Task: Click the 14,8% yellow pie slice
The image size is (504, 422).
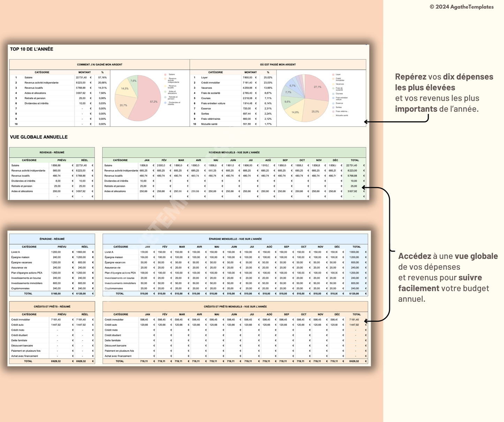Action: click(295, 112)
